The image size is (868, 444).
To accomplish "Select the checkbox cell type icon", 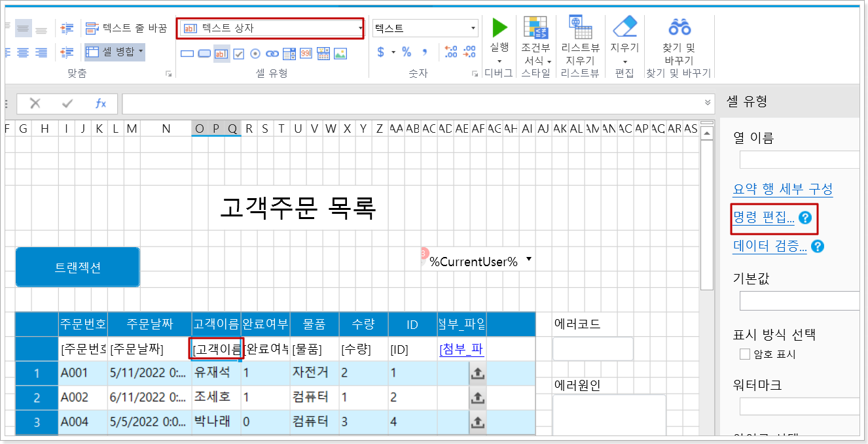I will pyautogui.click(x=239, y=54).
